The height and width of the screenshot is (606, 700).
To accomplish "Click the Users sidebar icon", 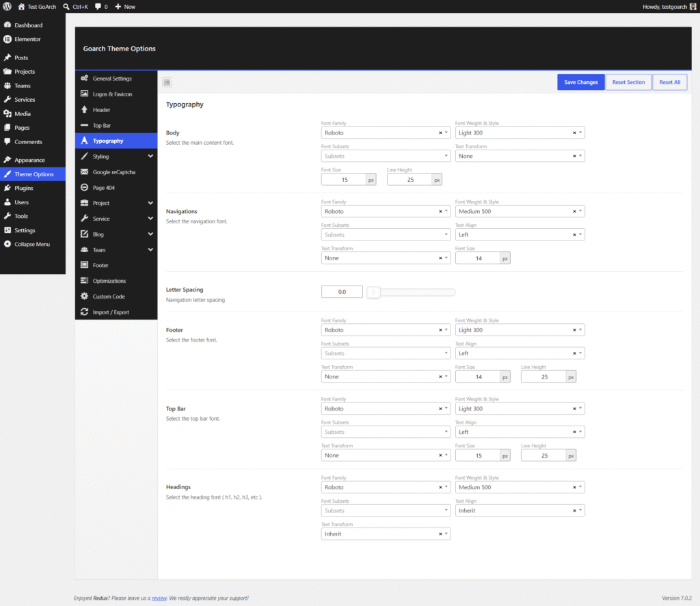I will 8,202.
